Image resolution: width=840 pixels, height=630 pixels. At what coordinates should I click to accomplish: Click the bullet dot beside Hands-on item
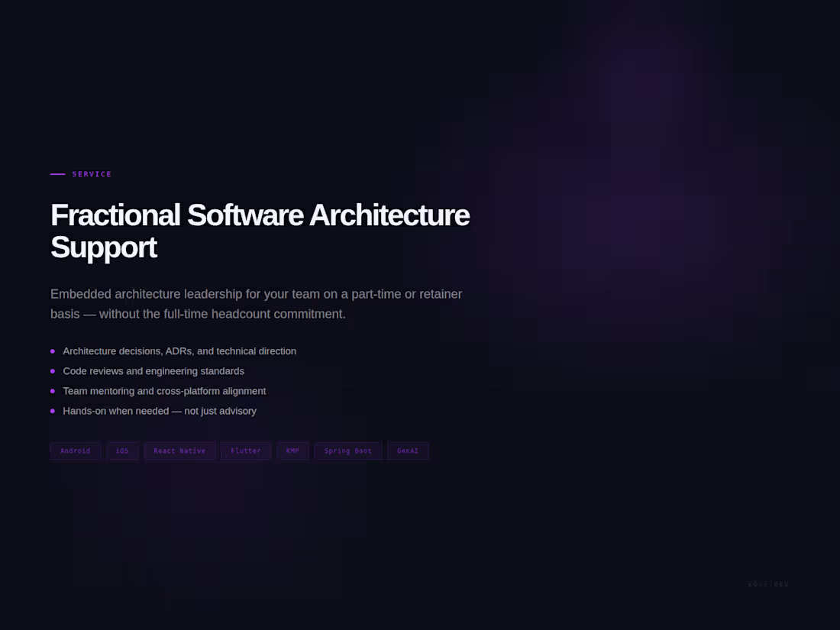[x=53, y=411]
